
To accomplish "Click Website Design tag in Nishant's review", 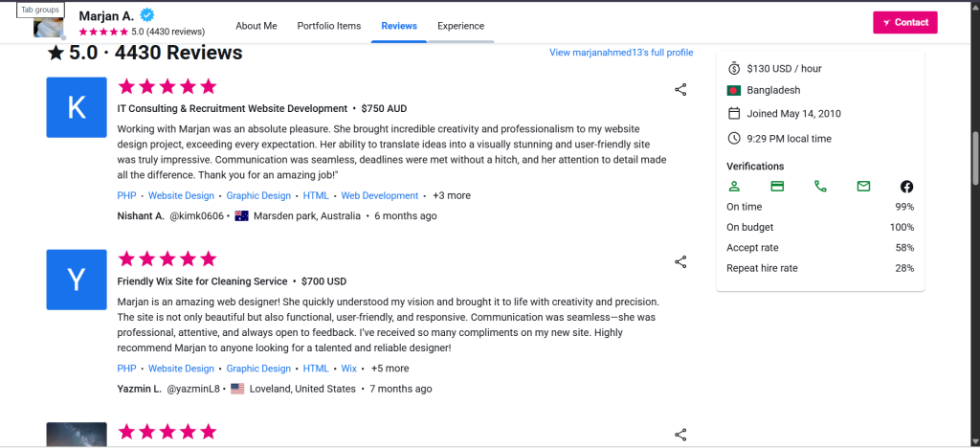I will click(x=181, y=195).
